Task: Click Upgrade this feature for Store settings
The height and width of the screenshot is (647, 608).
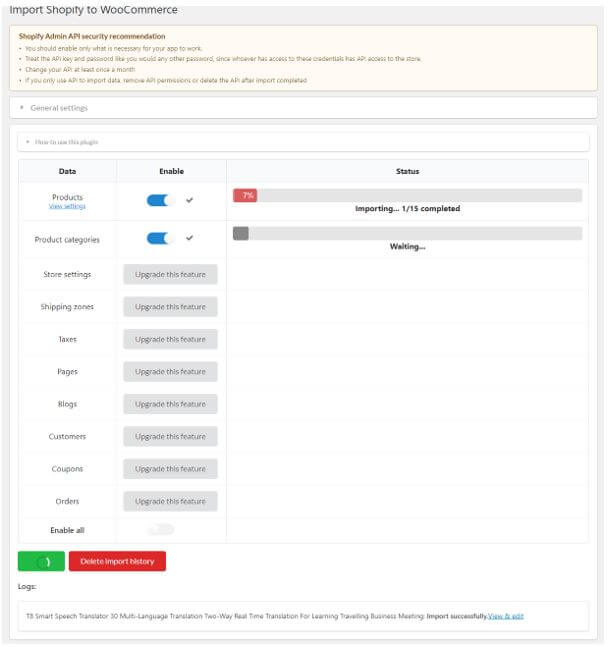Action: coord(170,274)
